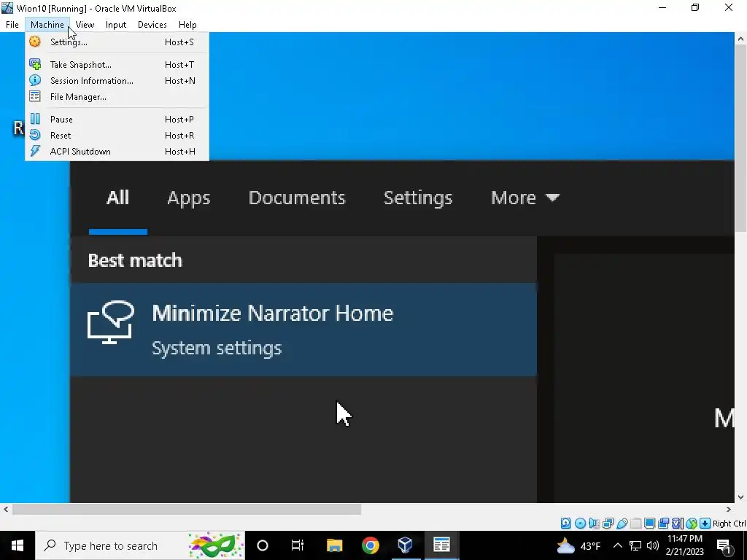Open the notification center
Screen dimensions: 747x560
pos(724,545)
